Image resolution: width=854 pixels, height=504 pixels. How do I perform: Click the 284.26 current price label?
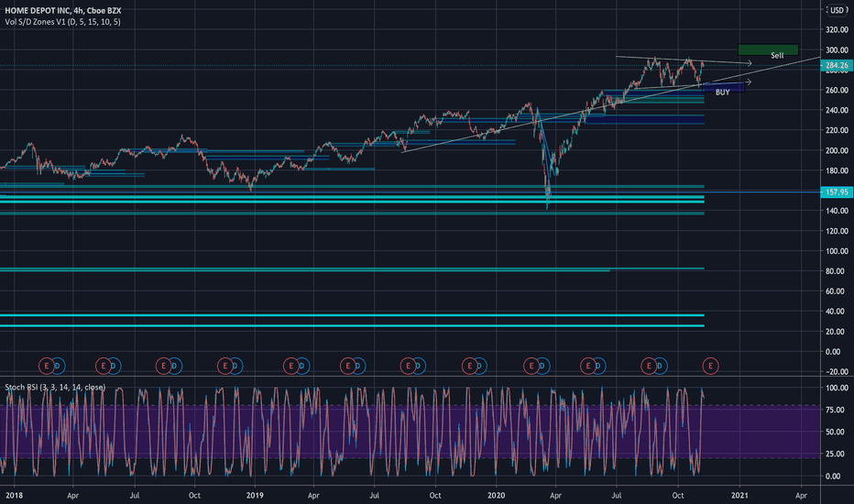[837, 65]
